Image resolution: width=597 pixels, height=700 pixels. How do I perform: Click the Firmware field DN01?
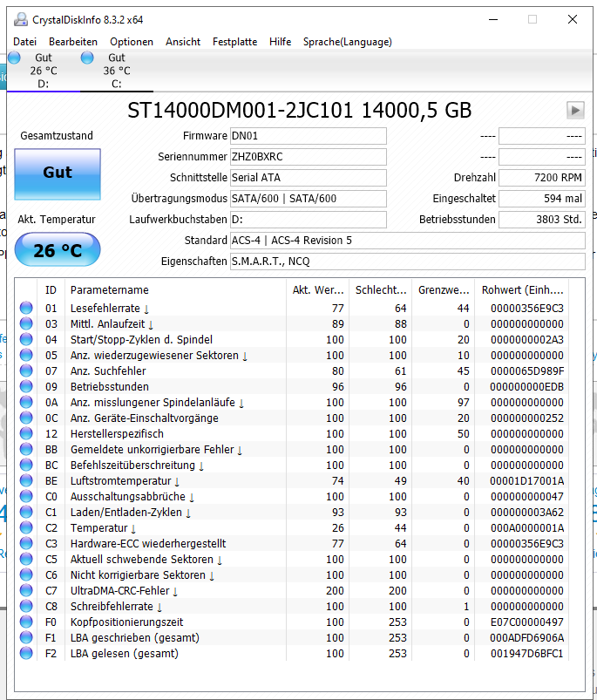coord(309,136)
